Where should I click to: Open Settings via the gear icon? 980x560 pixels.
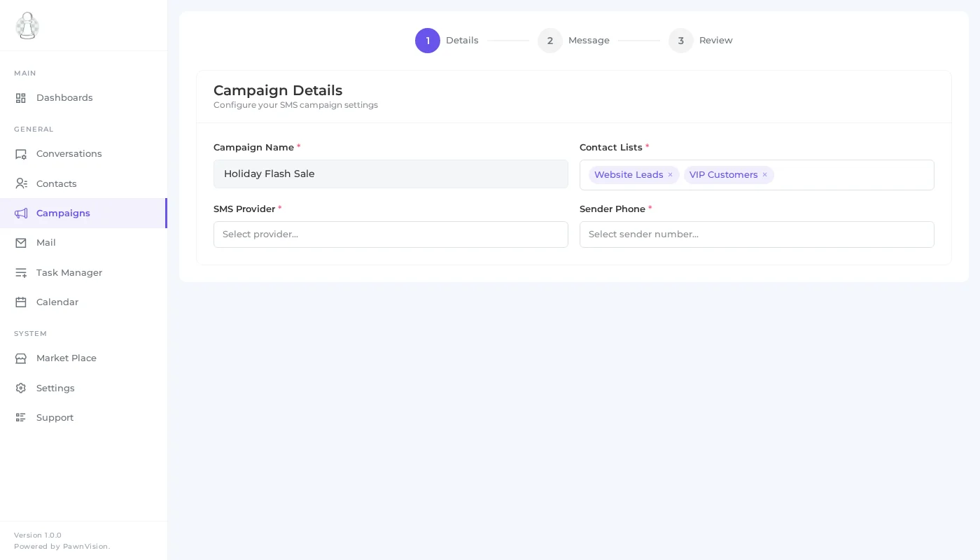(x=21, y=388)
